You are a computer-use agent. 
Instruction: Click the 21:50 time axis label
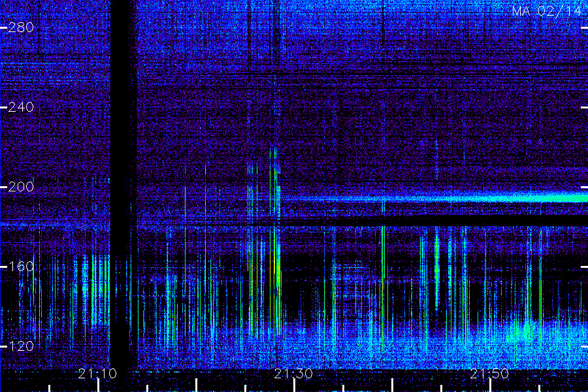point(490,374)
